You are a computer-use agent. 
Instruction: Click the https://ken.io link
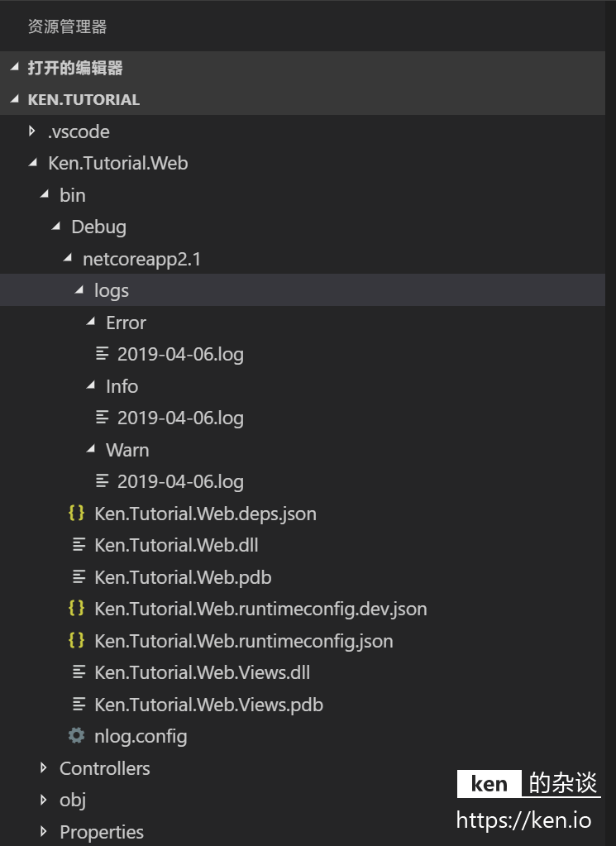(523, 820)
